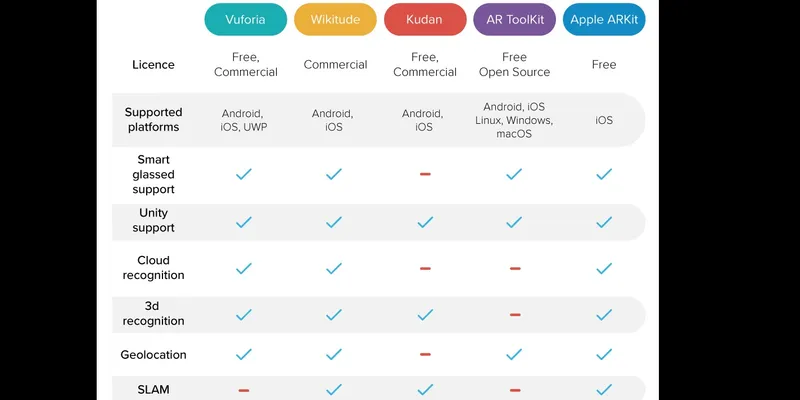The image size is (800, 400).
Task: Click Kudan's checkmark for 3d recognition
Action: click(x=425, y=315)
